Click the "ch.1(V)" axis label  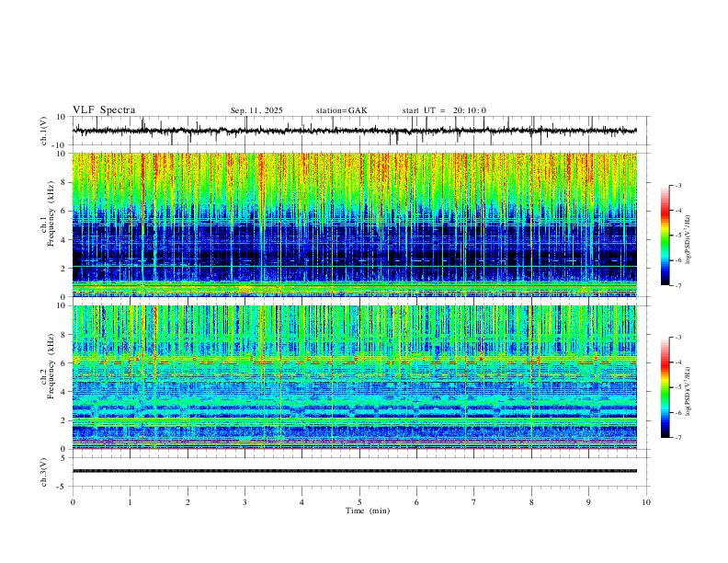(x=44, y=131)
